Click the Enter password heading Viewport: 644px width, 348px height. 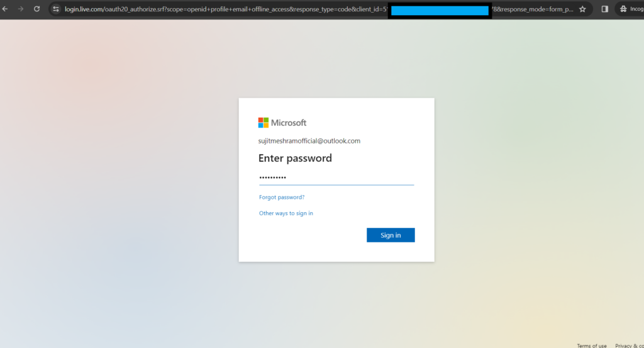coord(295,158)
